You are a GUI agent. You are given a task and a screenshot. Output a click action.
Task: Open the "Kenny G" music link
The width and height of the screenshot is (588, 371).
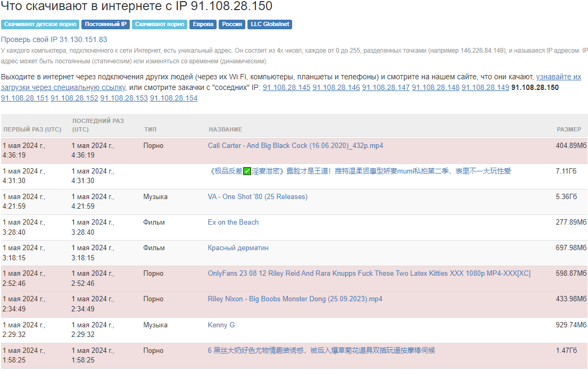tap(221, 325)
